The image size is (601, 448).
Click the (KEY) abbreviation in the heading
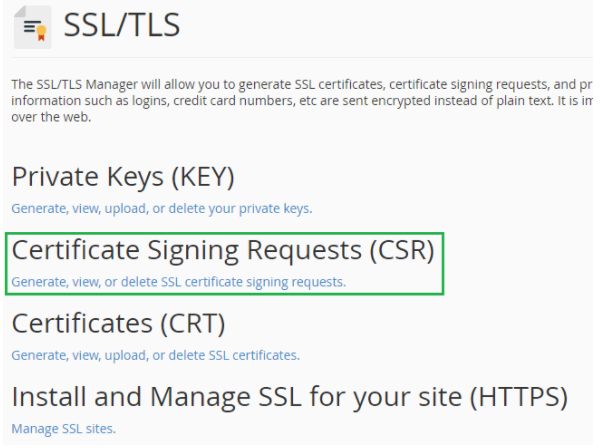(203, 178)
